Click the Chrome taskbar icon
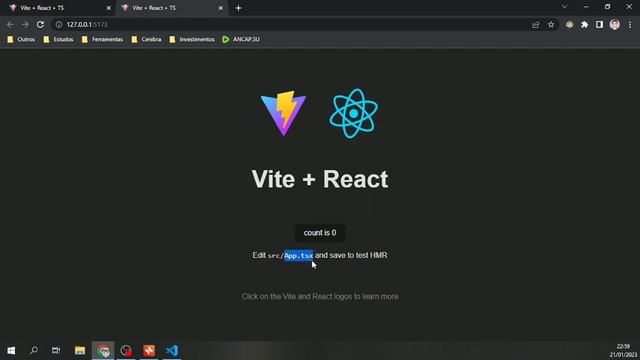This screenshot has height=360, width=640. [103, 351]
